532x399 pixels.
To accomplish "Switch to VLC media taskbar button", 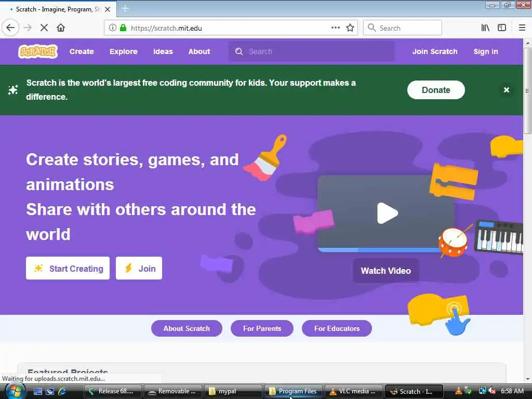I will pos(354,392).
